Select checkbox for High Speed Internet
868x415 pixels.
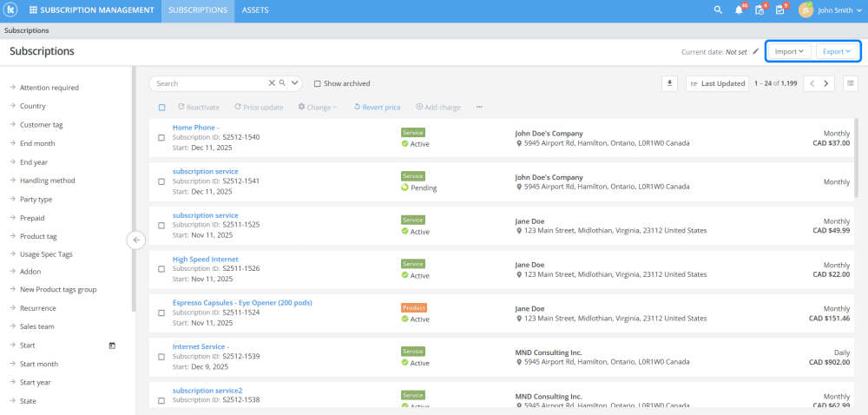pos(161,269)
